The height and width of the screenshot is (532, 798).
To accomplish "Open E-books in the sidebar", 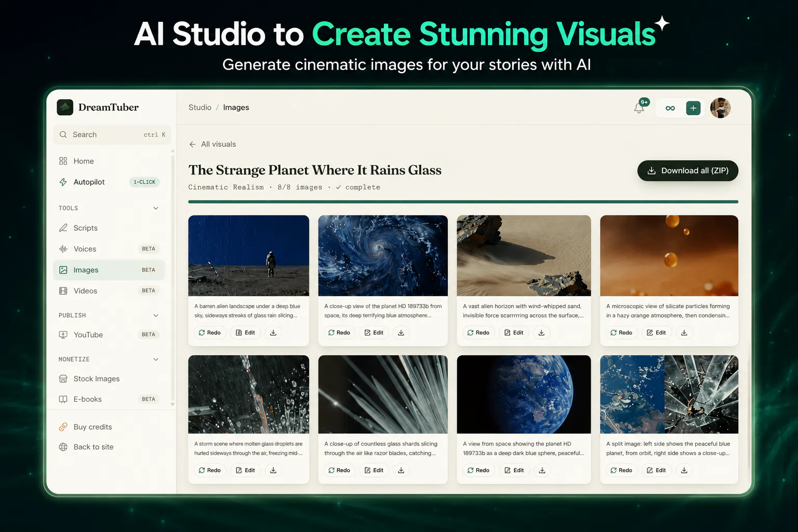I will [109, 399].
